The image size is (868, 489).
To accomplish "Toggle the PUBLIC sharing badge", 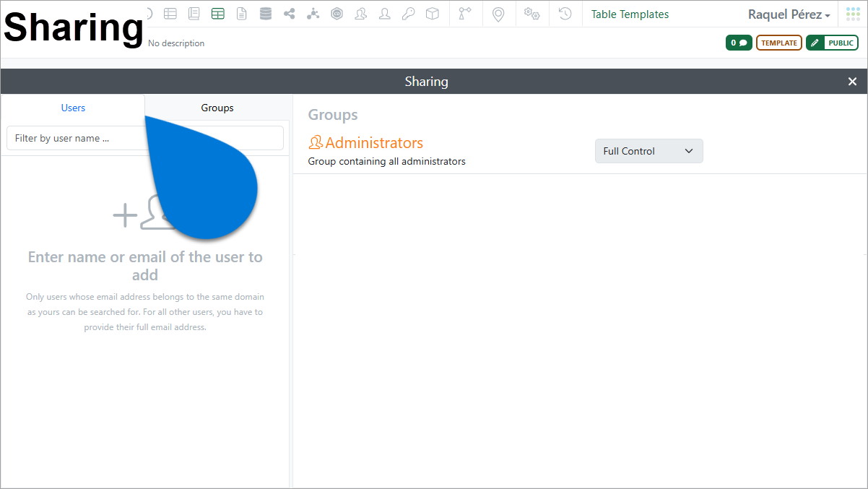I will coord(832,42).
